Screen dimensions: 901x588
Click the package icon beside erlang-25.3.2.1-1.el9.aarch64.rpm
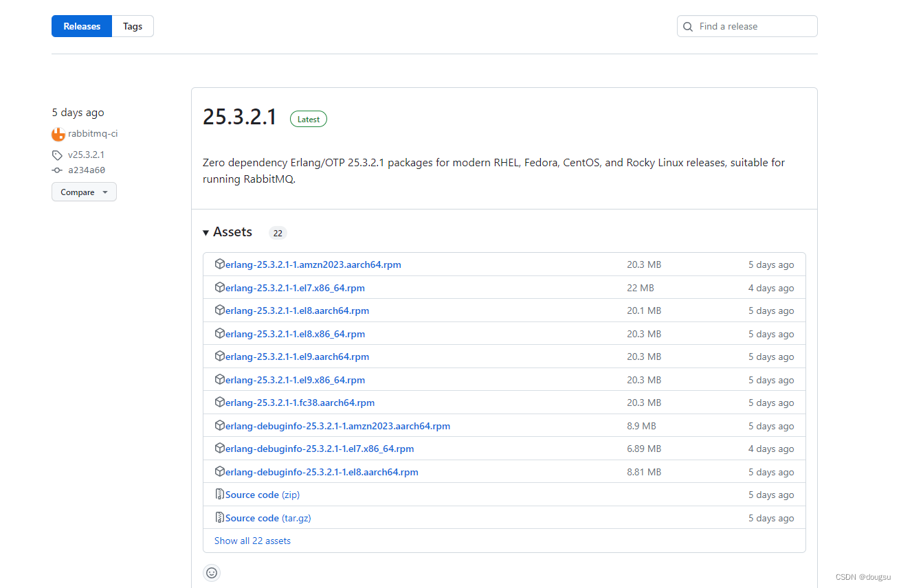click(220, 356)
